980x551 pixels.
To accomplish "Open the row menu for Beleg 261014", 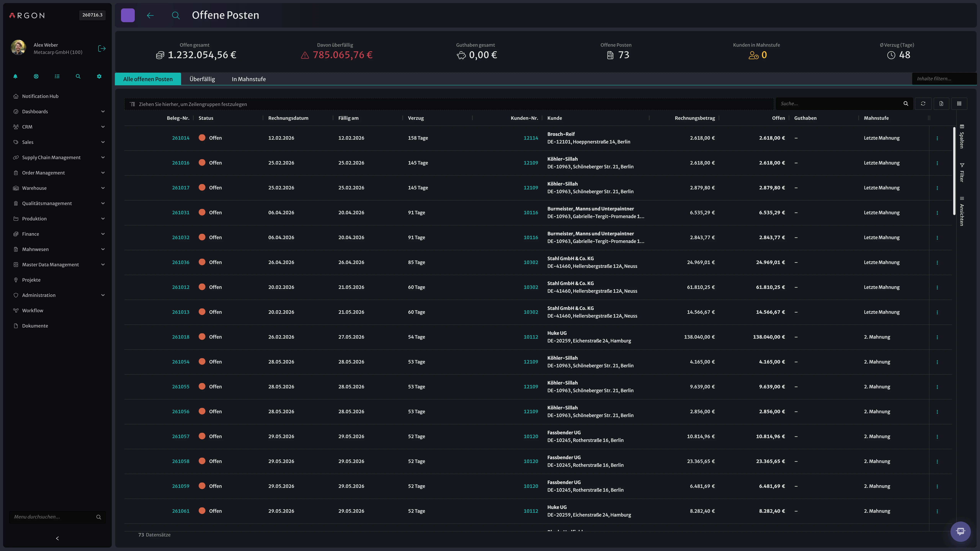I will pos(937,138).
